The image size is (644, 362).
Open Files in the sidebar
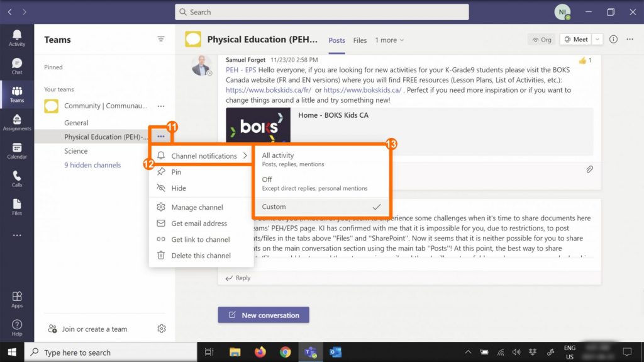(x=17, y=207)
